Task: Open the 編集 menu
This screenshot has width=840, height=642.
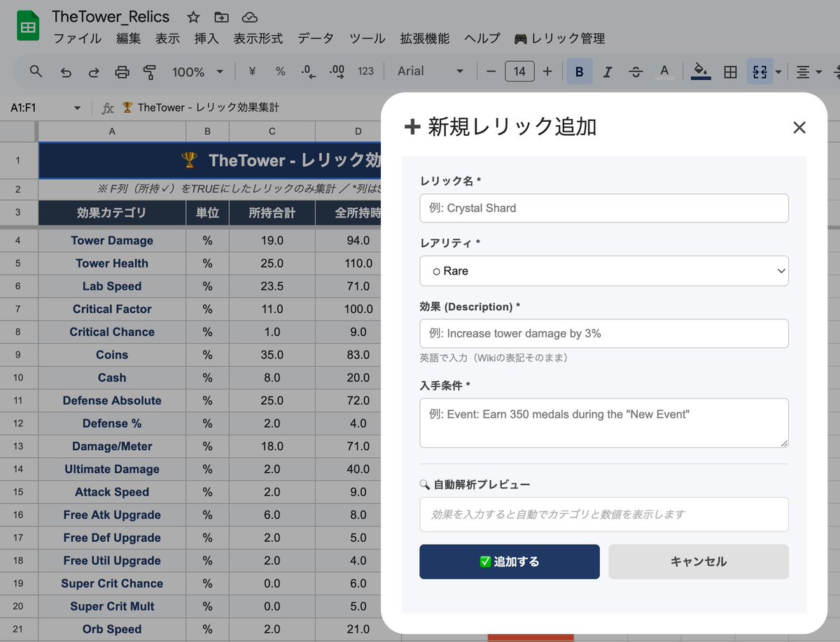Action: click(x=128, y=39)
